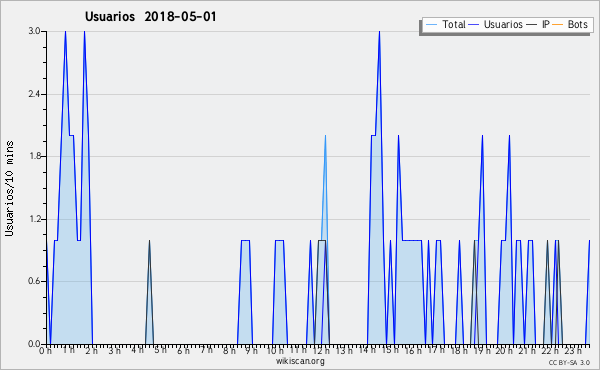Click the '23 h' x-axis label
Screen dimensions: 600x370
573,351
